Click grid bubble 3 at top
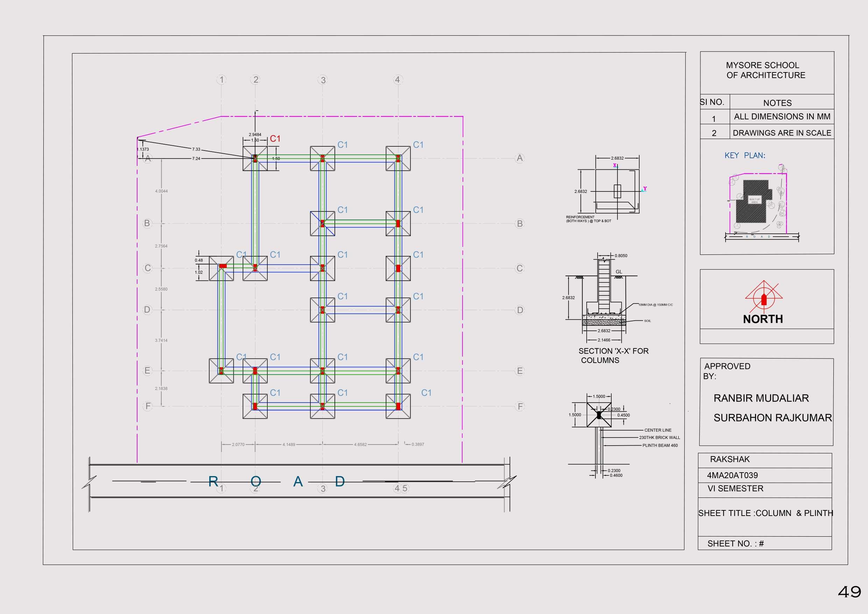 323,80
